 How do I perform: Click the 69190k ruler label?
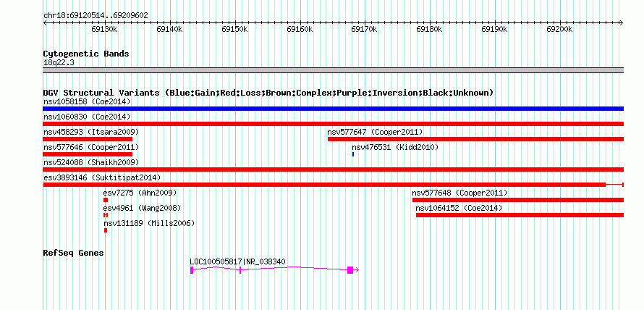click(x=494, y=30)
